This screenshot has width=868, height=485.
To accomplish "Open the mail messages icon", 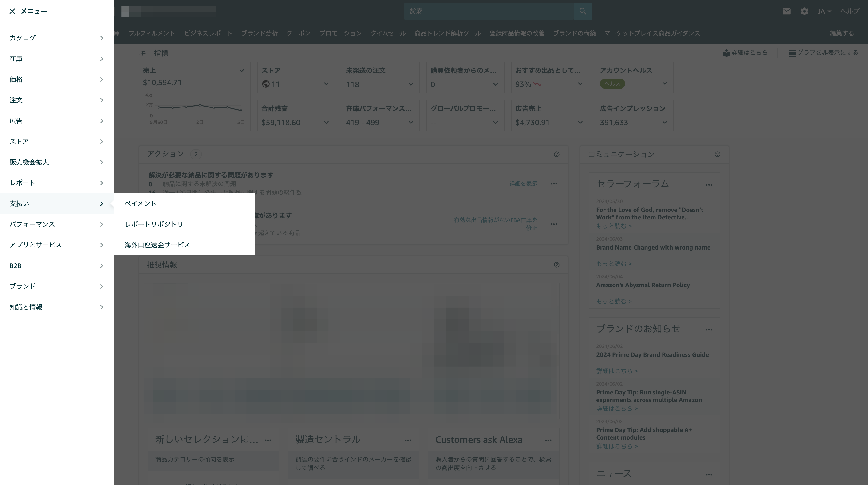I will pyautogui.click(x=786, y=11).
